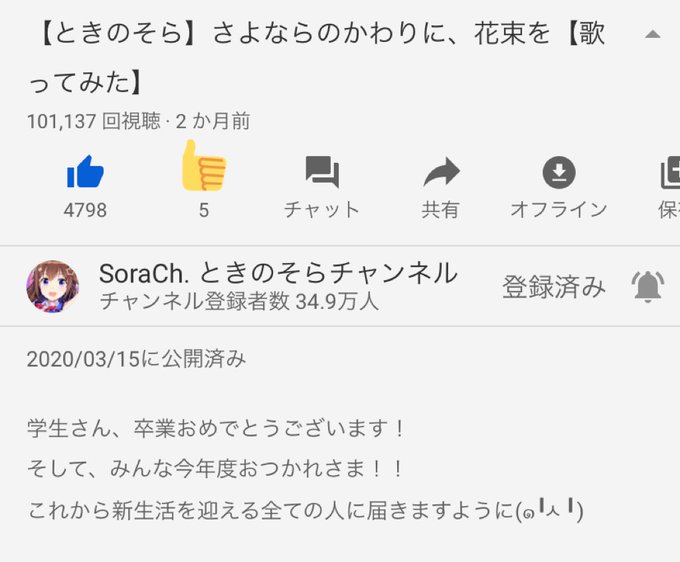This screenshot has height=562, width=680.
Task: Tap the blue like thumbs-up icon
Action: tap(85, 171)
